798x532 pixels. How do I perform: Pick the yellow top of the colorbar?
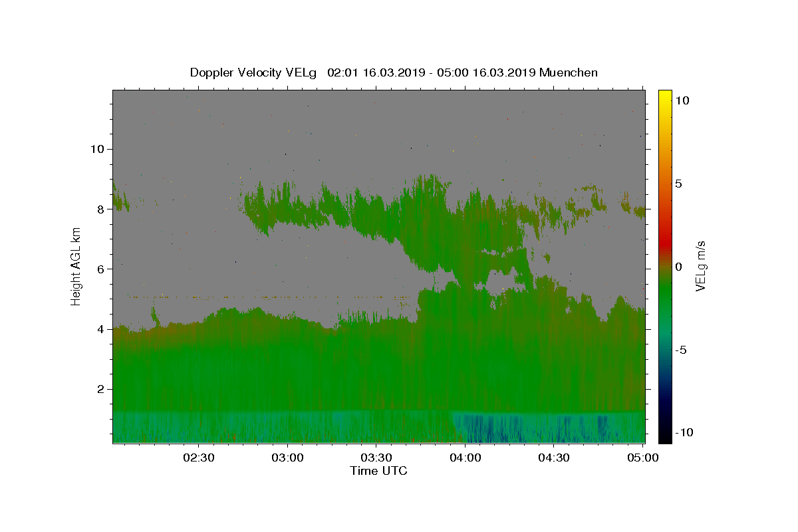664,96
